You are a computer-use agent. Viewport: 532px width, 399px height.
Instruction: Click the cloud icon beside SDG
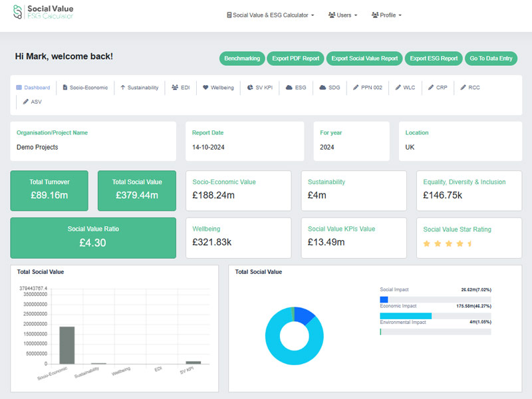click(323, 88)
